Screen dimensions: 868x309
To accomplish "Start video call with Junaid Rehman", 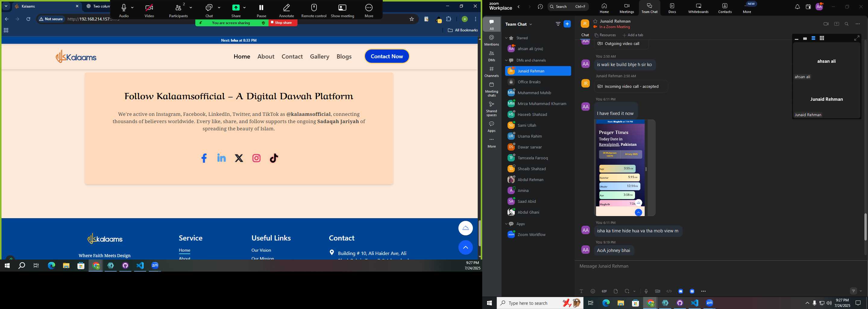I will coord(826,24).
